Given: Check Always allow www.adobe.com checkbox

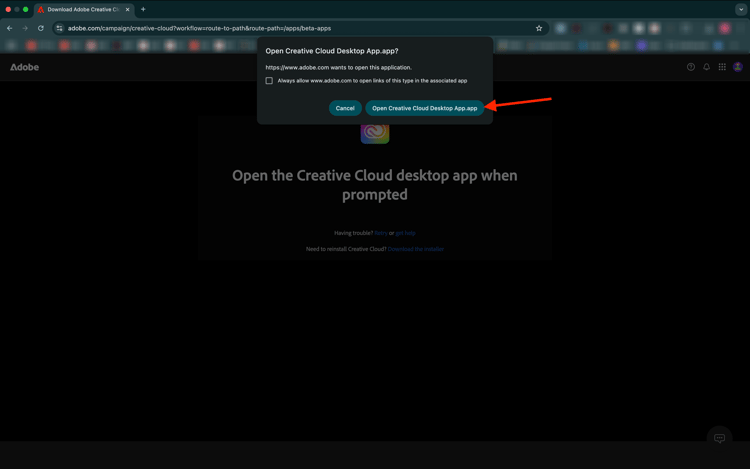Looking at the screenshot, I should point(269,81).
